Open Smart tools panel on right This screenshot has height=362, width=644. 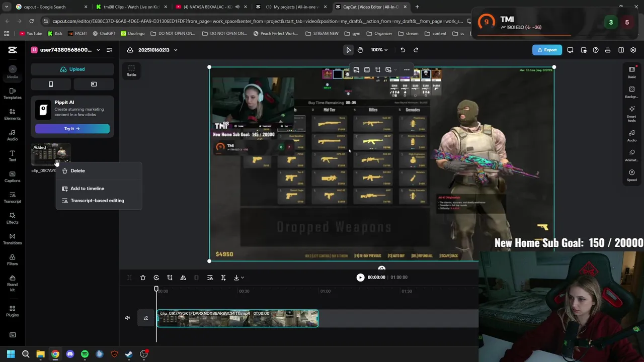click(632, 114)
